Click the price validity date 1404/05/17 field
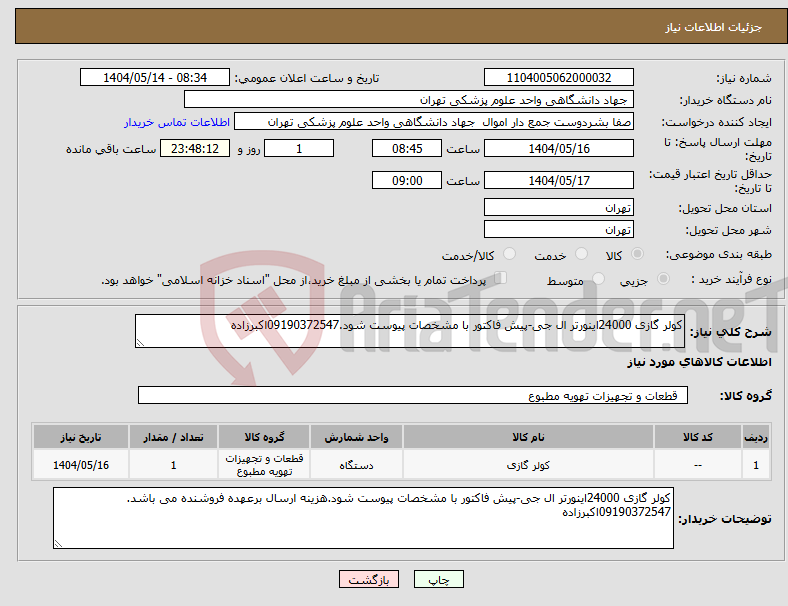The height and width of the screenshot is (606, 788). click(x=559, y=180)
